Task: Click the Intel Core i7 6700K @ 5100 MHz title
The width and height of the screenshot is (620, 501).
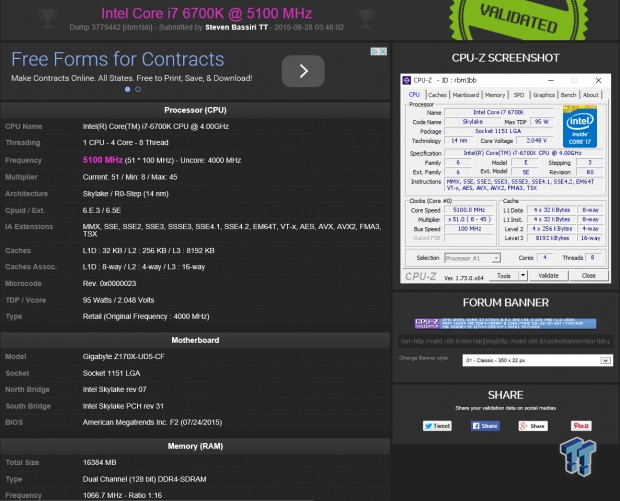Action: (206, 13)
